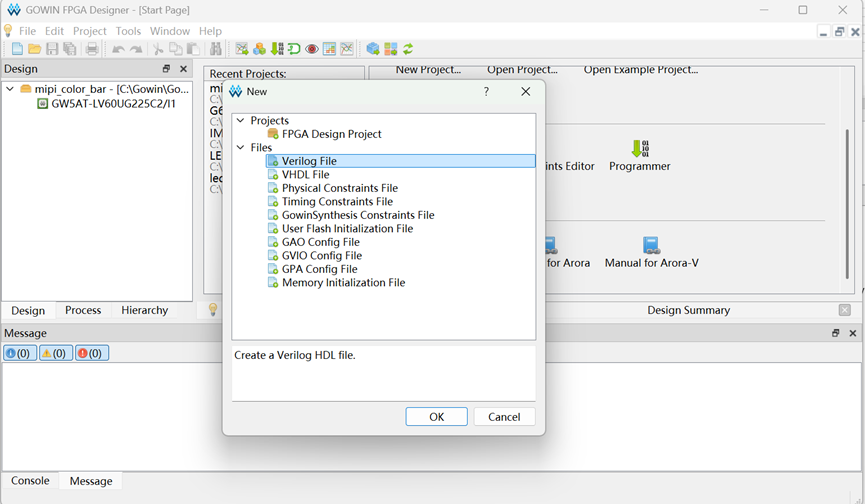865x504 pixels.
Task: Close the Design Summary tab
Action: click(x=845, y=310)
